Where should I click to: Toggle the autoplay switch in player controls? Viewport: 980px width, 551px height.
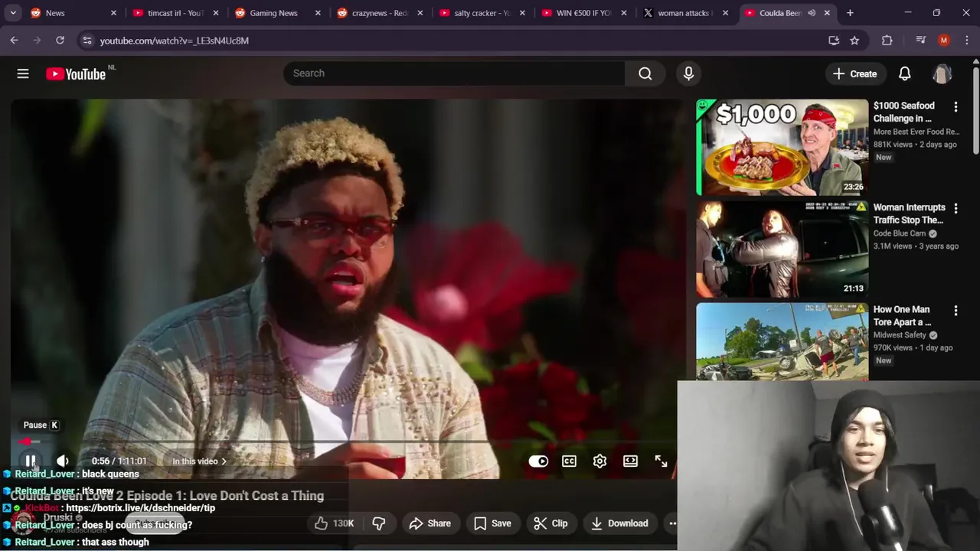tap(538, 461)
